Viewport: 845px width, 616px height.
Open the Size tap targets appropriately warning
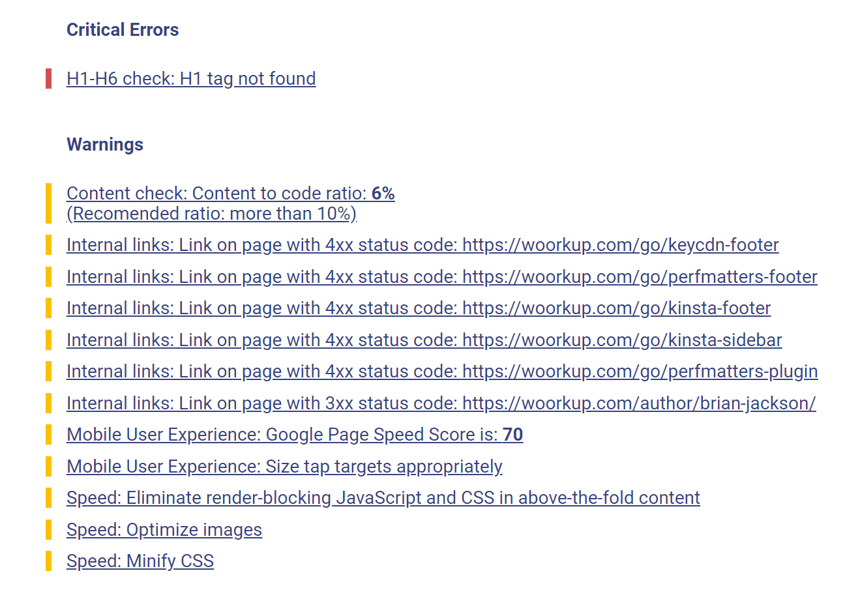click(284, 467)
